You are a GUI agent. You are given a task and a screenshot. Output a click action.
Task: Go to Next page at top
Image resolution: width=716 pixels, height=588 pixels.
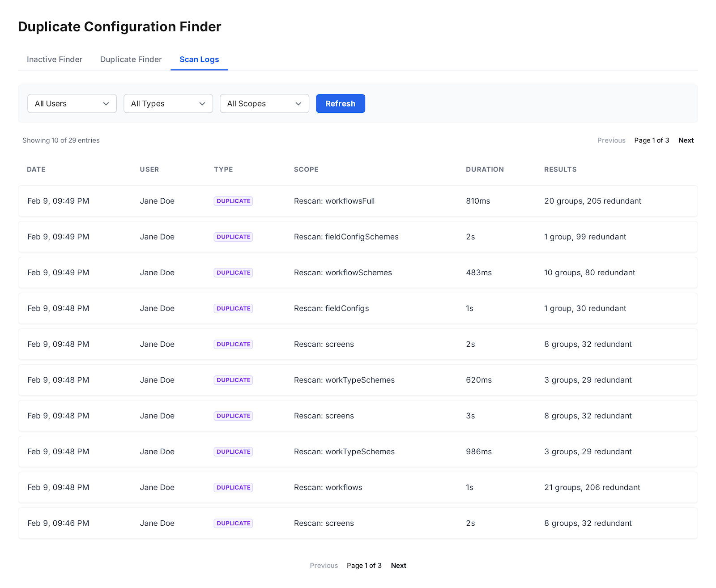[686, 141]
